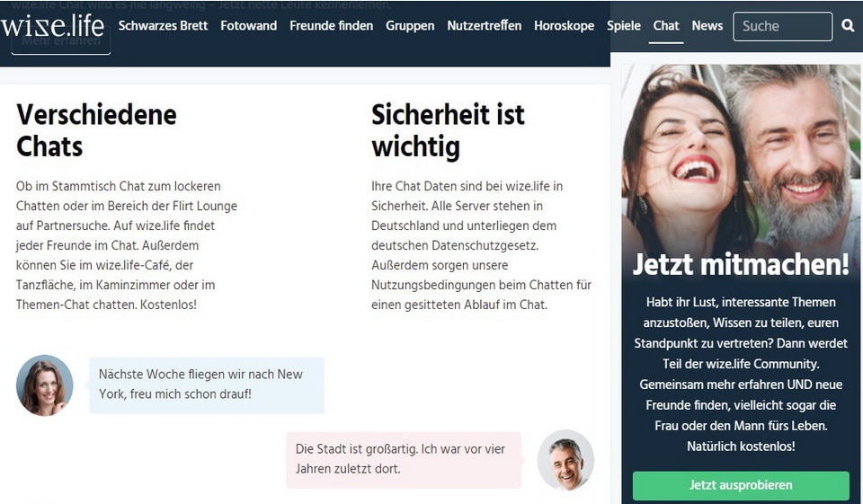
Task: Click the gray-haired man's chat avatar
Action: coord(565,460)
